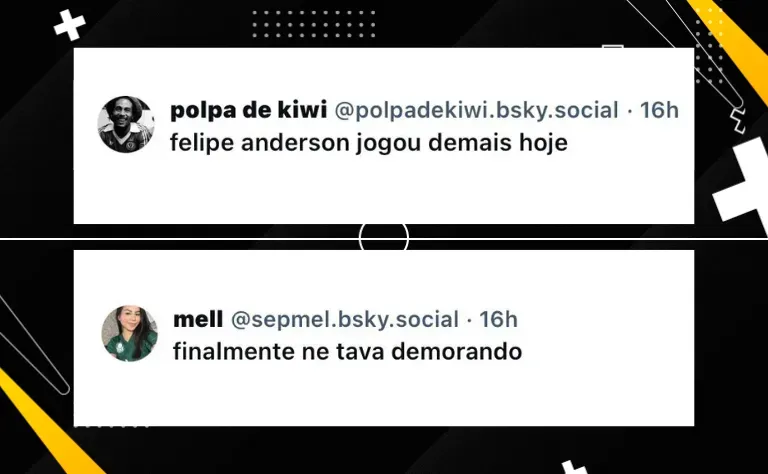Select the text 'finalmente ne tava demorando'
Viewport: 768px width, 474px height.
point(347,352)
